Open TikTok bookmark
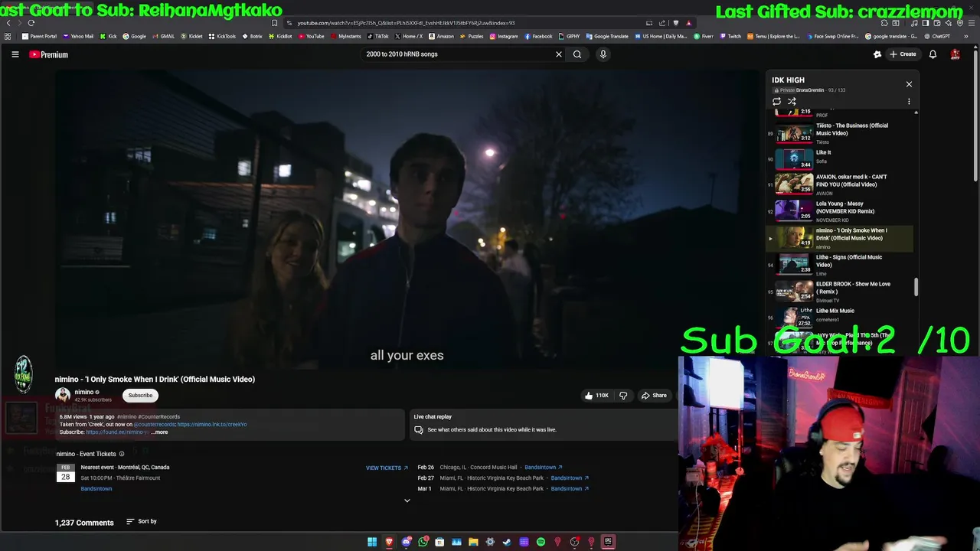Image resolution: width=980 pixels, height=551 pixels. point(378,36)
